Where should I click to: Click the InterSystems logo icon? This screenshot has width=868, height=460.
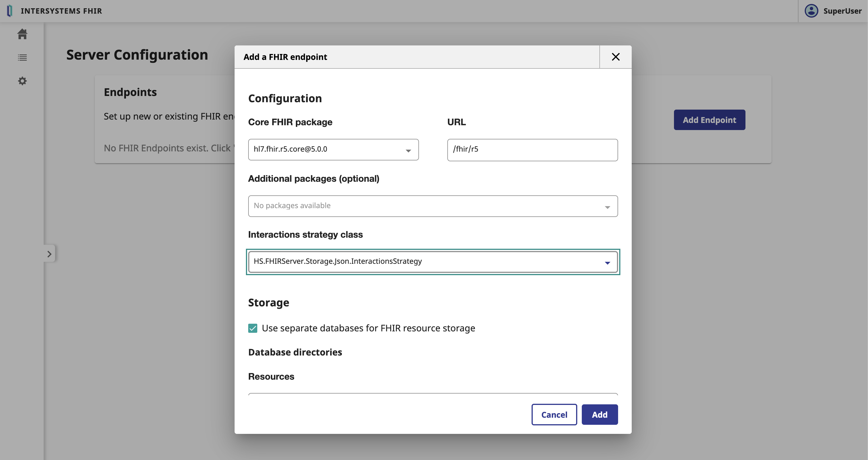click(x=10, y=11)
